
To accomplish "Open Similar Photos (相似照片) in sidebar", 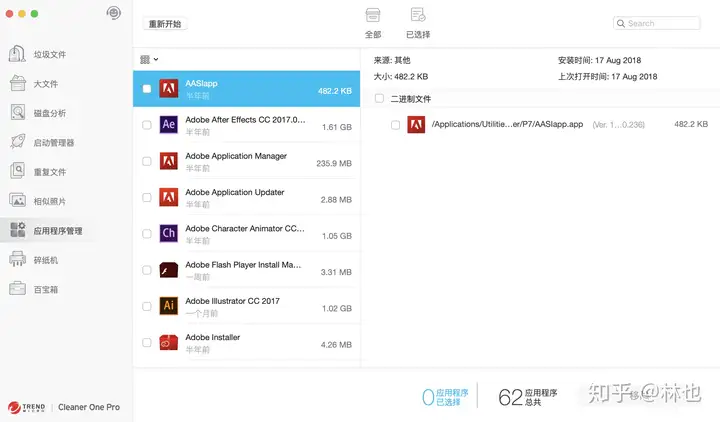I will (x=38, y=201).
